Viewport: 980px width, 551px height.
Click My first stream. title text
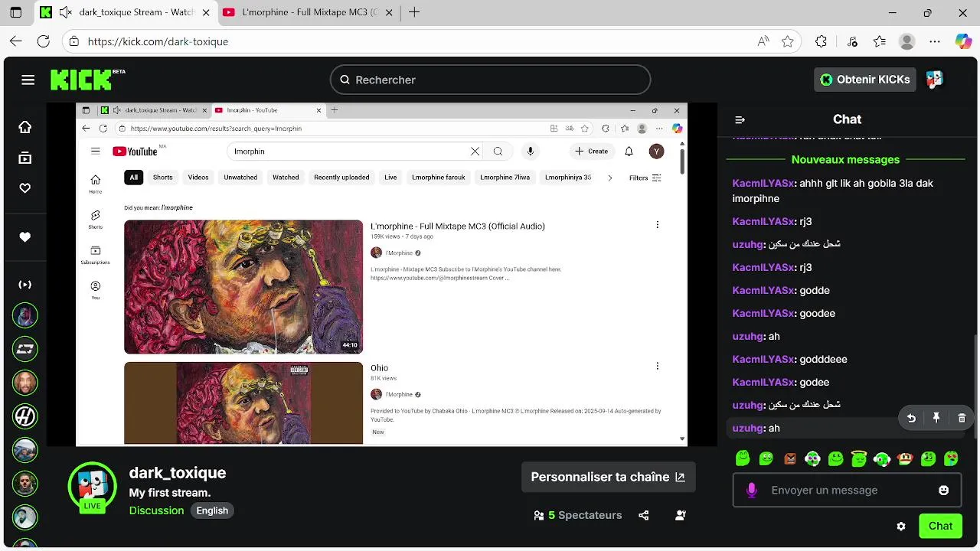170,493
